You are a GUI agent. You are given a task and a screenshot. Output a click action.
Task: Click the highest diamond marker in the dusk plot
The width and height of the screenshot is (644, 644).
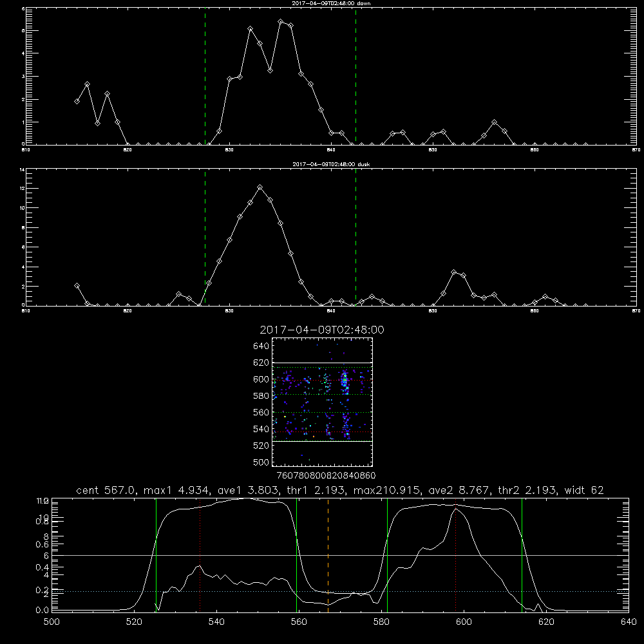coord(260,187)
